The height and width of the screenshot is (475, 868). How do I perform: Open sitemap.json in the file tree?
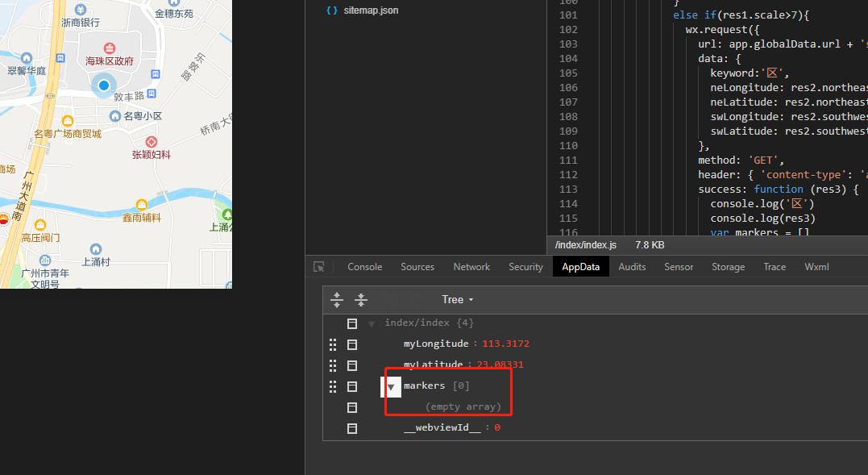pyautogui.click(x=370, y=10)
